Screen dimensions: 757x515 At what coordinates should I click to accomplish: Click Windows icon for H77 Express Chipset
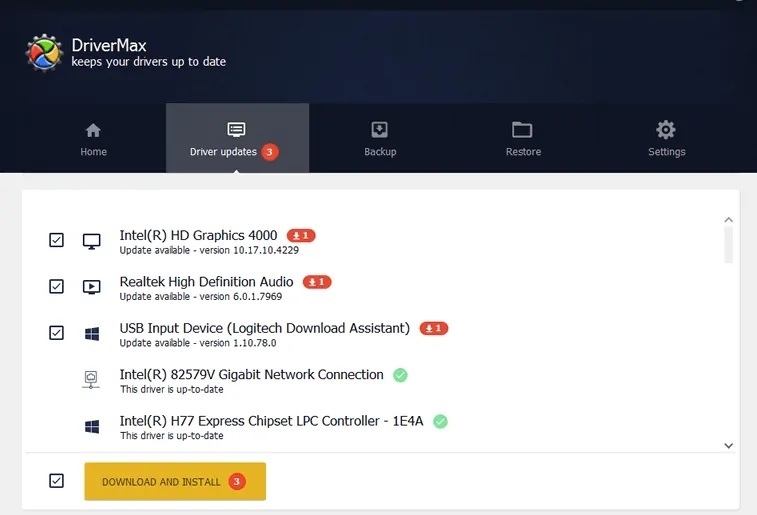(92, 426)
